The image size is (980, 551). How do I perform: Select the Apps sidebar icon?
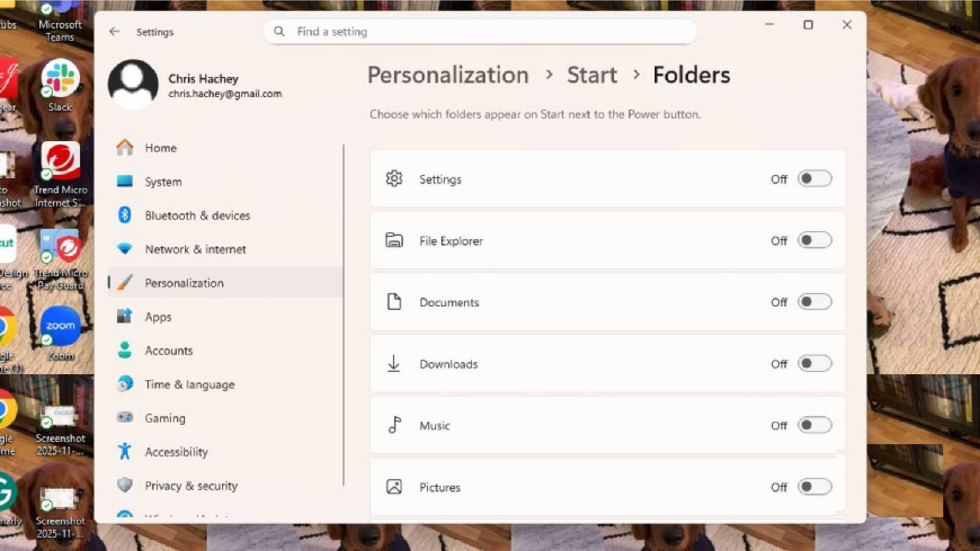[125, 316]
